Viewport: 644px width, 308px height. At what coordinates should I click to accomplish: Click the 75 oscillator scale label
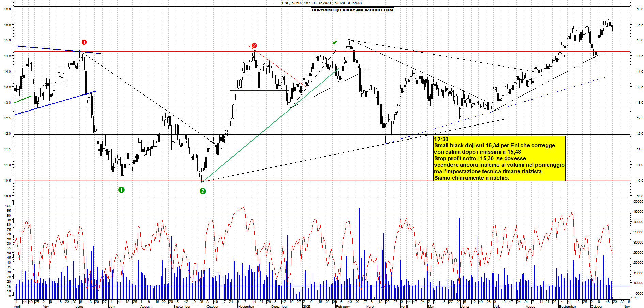click(9, 230)
